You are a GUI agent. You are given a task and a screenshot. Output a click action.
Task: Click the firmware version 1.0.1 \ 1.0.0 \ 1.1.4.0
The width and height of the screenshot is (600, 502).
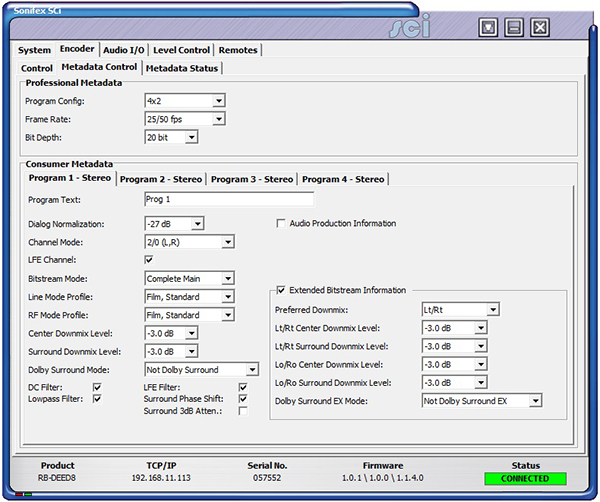(x=383, y=478)
